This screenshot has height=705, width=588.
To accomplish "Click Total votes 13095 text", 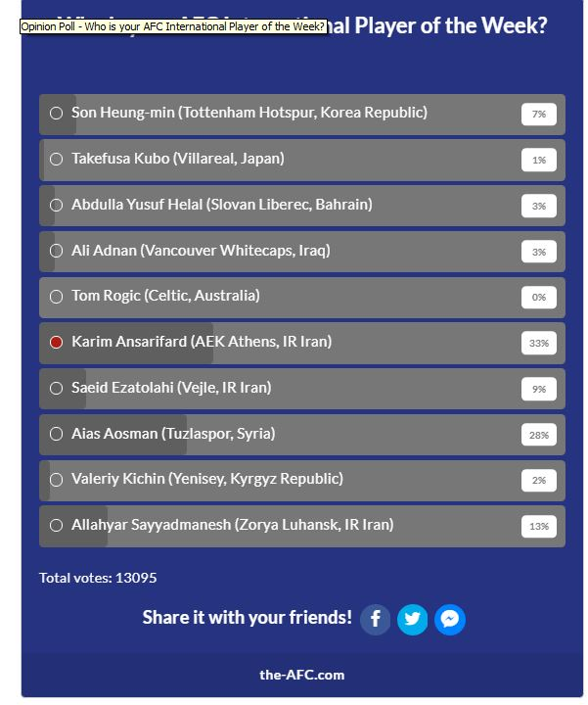I will [98, 578].
